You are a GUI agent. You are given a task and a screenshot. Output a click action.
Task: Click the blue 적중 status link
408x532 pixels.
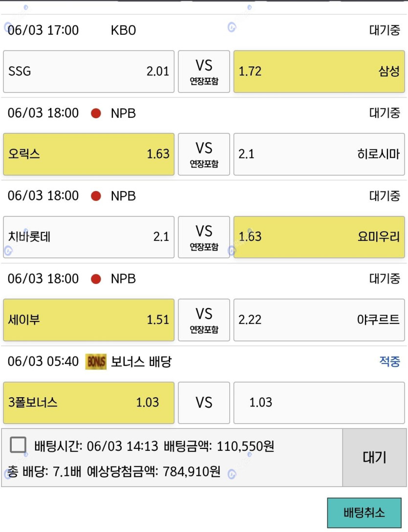(x=389, y=362)
